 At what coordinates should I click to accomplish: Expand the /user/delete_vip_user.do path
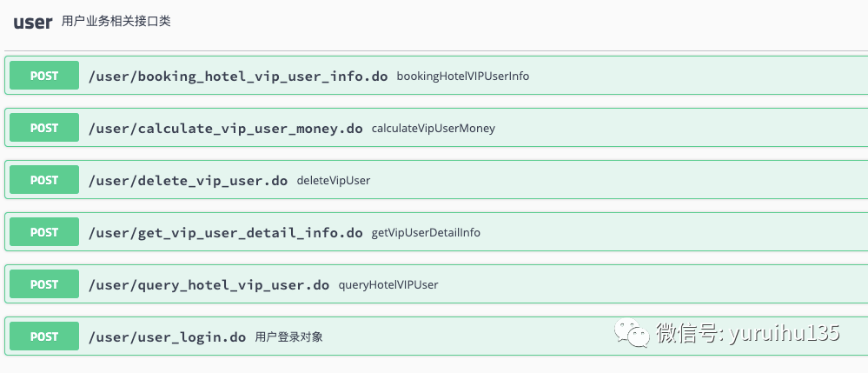[188, 180]
